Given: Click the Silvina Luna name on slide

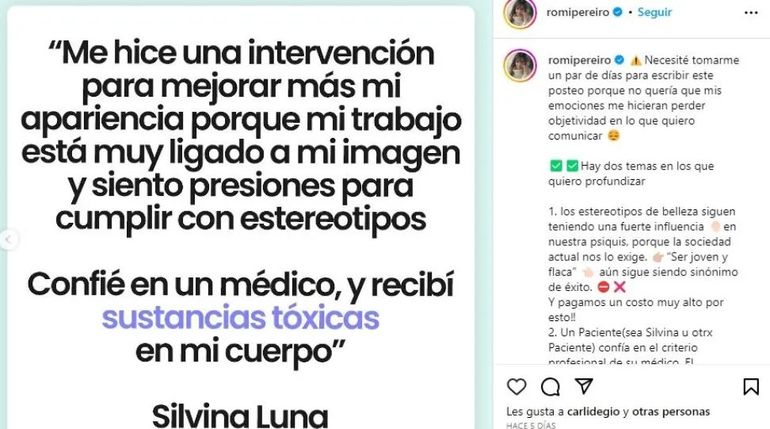Looking at the screenshot, I should 240,416.
